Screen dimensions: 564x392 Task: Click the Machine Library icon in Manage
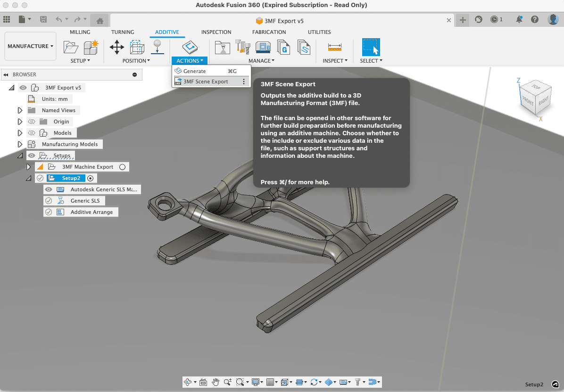click(x=263, y=47)
